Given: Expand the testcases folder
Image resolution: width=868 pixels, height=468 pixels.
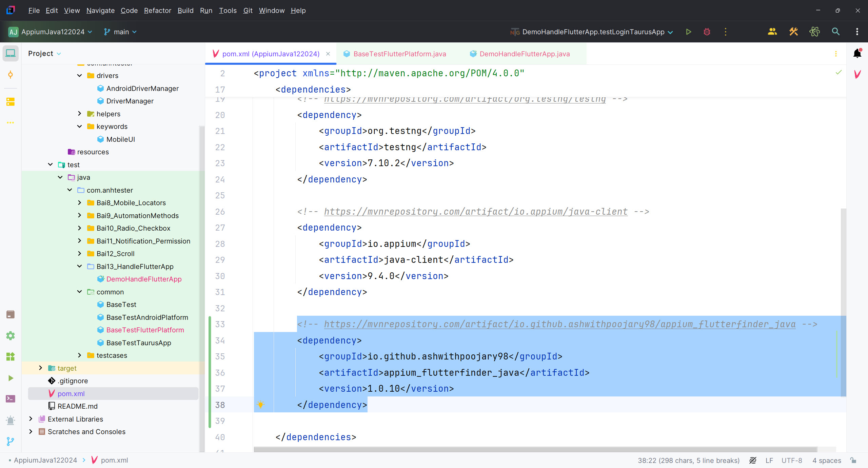Looking at the screenshot, I should point(80,355).
